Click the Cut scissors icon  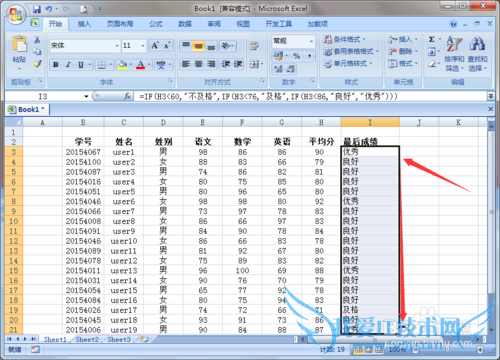[37, 40]
